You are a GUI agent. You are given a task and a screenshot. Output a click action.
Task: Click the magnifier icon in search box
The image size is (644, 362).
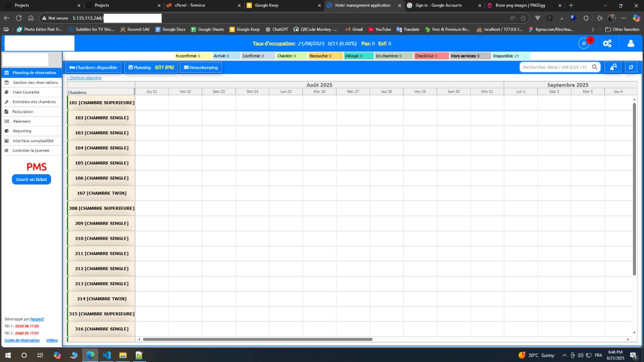[x=595, y=67]
